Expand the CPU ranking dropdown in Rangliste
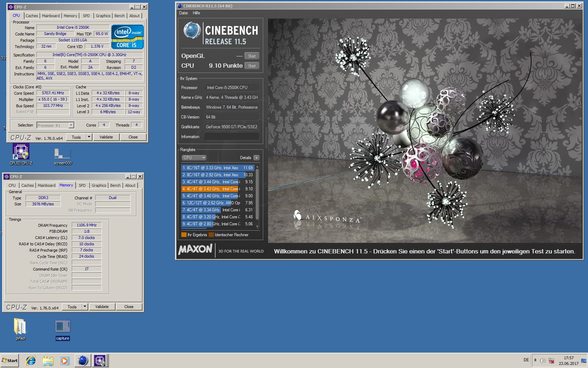The image size is (588, 368). [194, 158]
